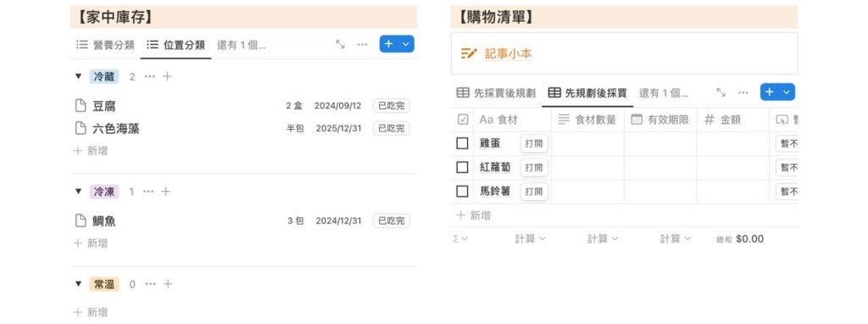Screen dimensions: 868x324
Task: Click the 冷凍 group tag
Action: (104, 192)
